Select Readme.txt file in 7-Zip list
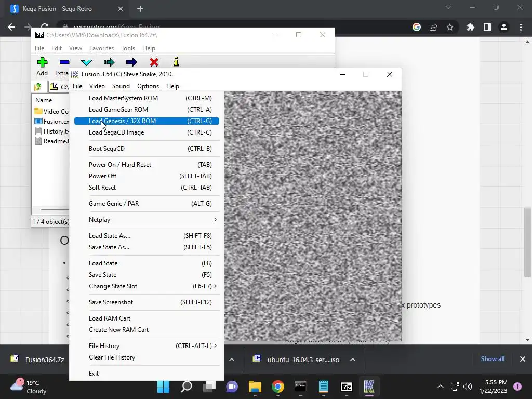Viewport: 532px width, 399px height. click(x=51, y=141)
